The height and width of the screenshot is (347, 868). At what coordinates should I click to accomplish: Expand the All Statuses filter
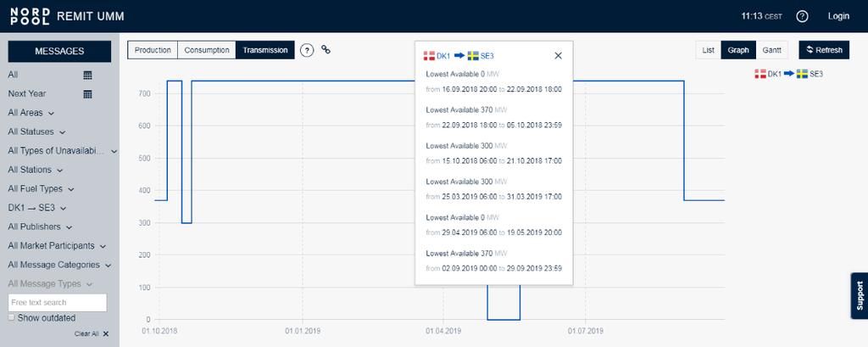pos(36,132)
